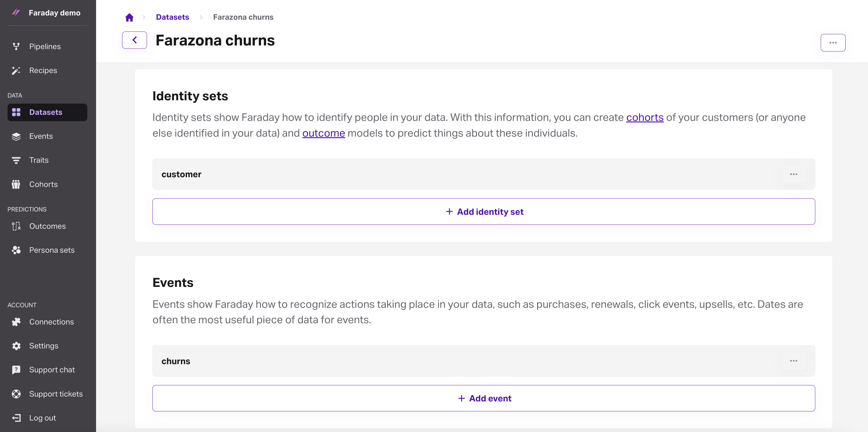Open the churns event options menu
This screenshot has height=432, width=868.
pyautogui.click(x=793, y=361)
